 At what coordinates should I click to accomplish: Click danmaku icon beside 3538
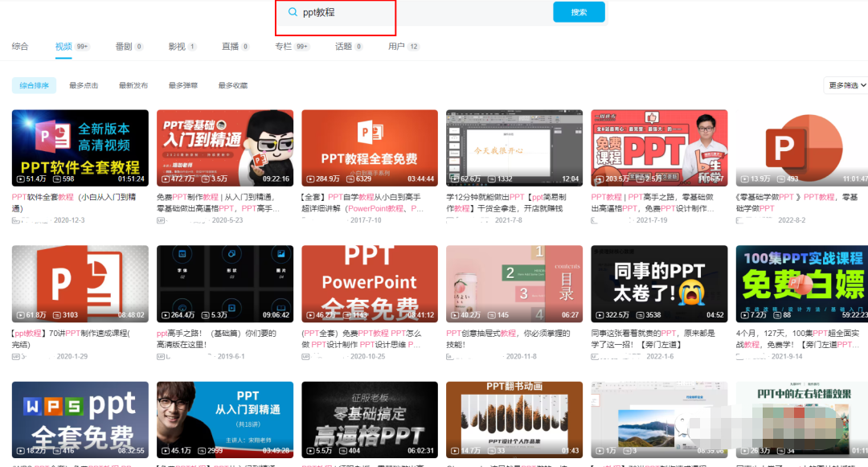point(640,315)
